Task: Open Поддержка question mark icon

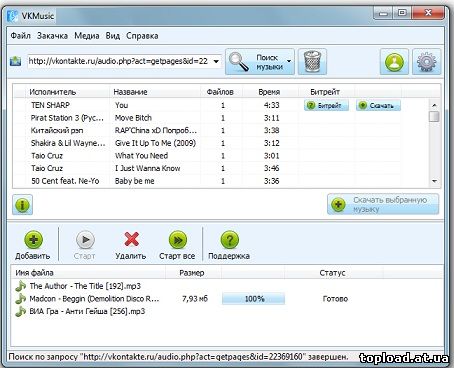Action: pyautogui.click(x=230, y=239)
